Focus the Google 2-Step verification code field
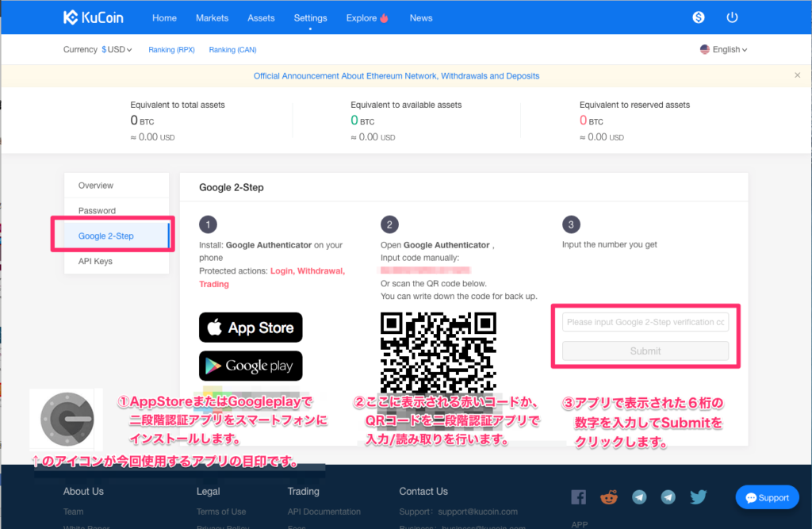Image resolution: width=812 pixels, height=529 pixels. pos(645,322)
